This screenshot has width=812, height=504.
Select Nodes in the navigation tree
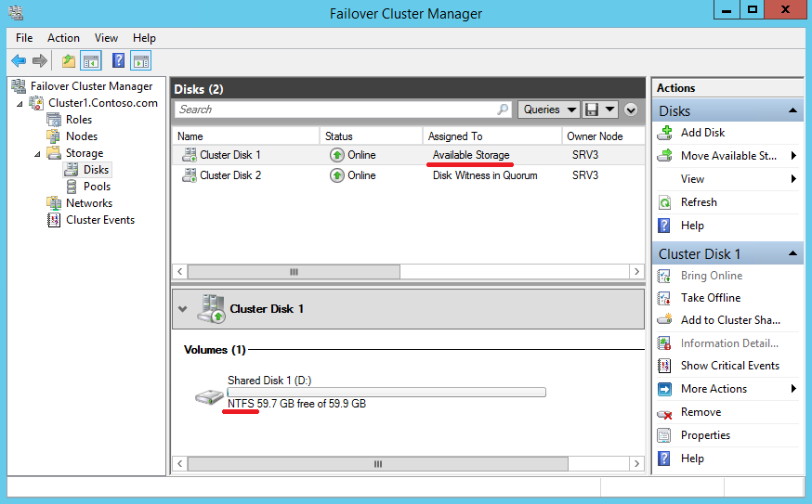(81, 136)
